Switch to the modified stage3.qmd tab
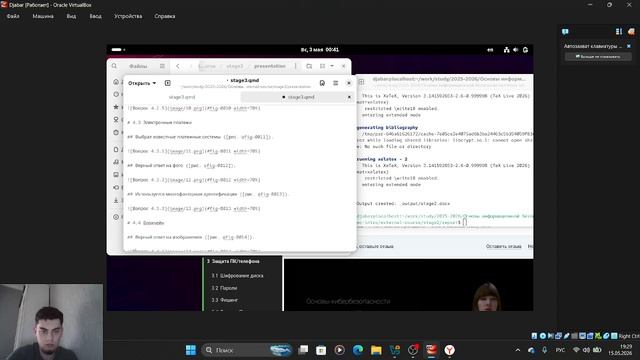This screenshot has width=640, height=360. point(298,97)
